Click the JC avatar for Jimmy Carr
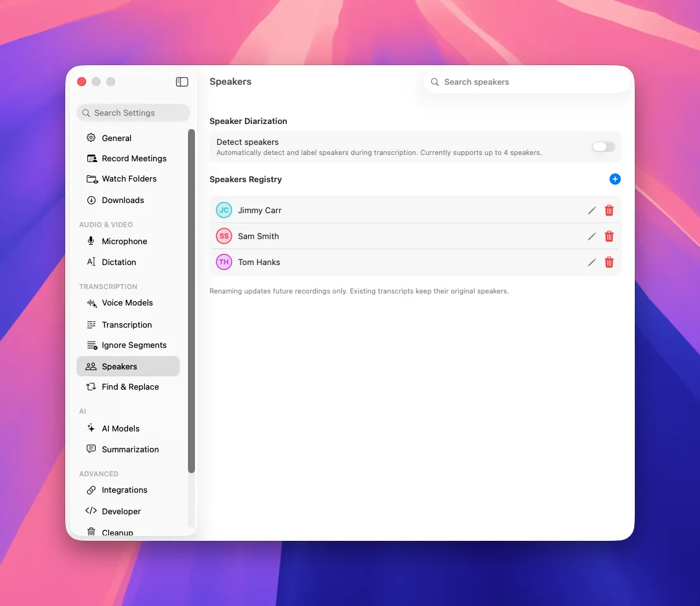700x606 pixels. 223,210
